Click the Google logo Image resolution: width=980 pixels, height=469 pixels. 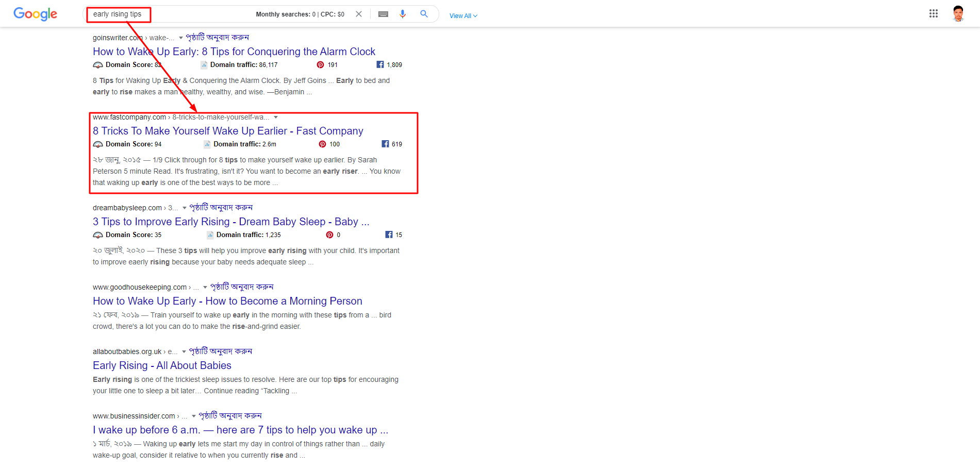point(35,14)
